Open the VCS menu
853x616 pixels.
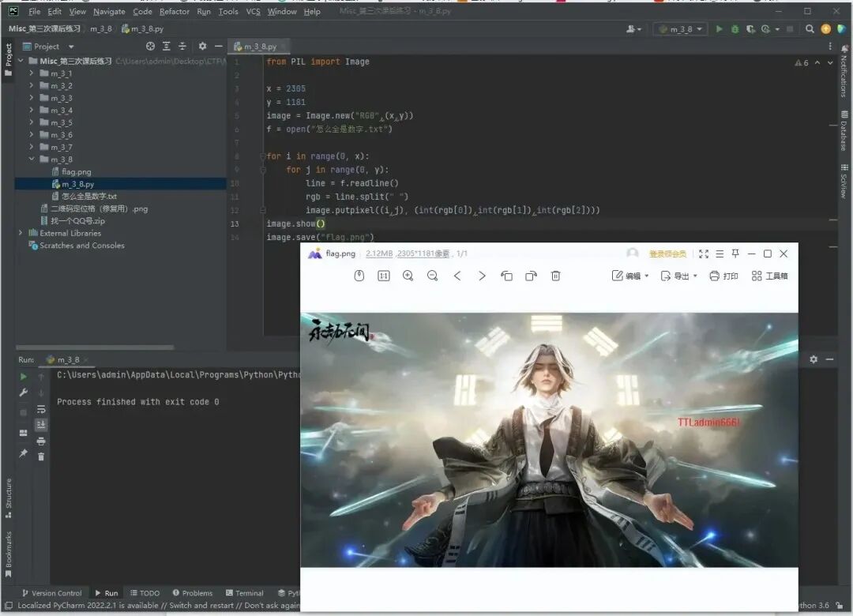[253, 11]
